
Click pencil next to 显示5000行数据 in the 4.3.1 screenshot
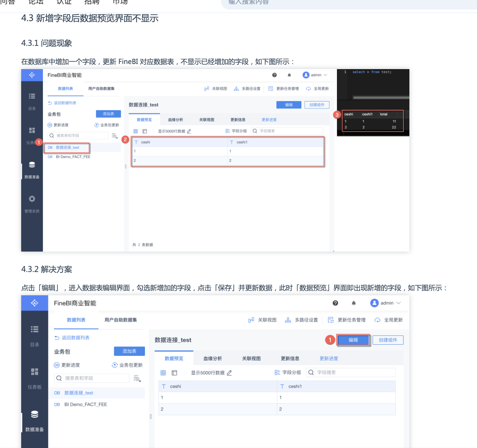(x=189, y=131)
